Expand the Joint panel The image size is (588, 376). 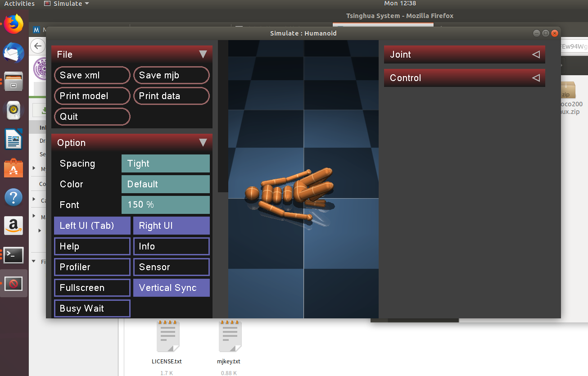tap(464, 54)
